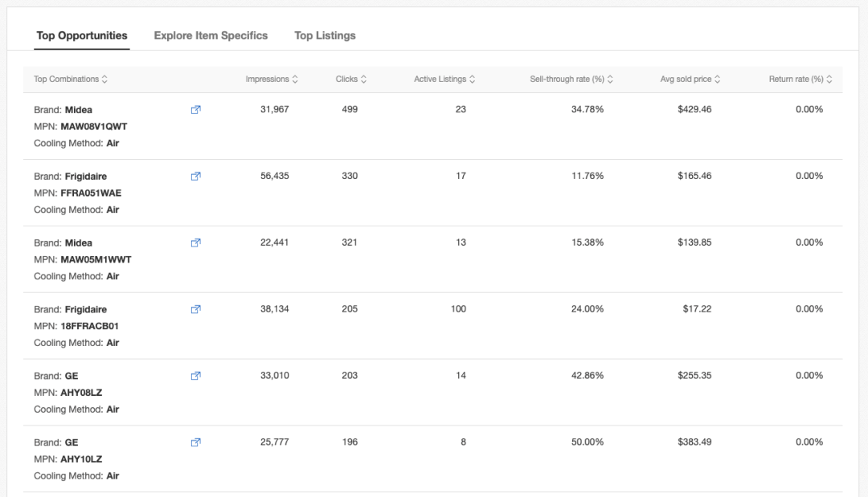Click the clicks value 330

(350, 176)
